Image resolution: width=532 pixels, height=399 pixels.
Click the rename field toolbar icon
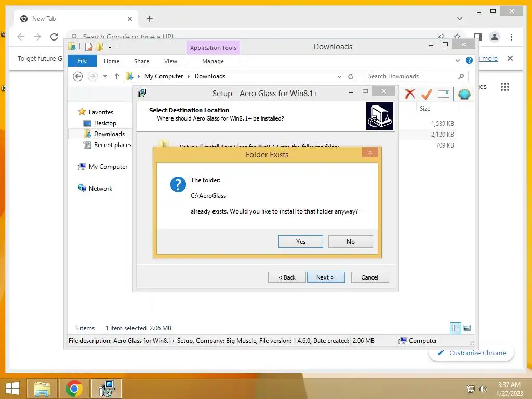444,94
